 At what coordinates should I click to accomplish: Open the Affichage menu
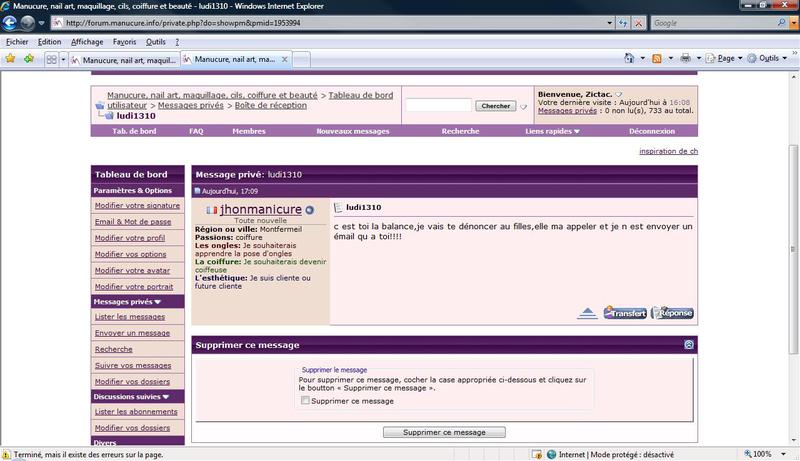coord(87,42)
